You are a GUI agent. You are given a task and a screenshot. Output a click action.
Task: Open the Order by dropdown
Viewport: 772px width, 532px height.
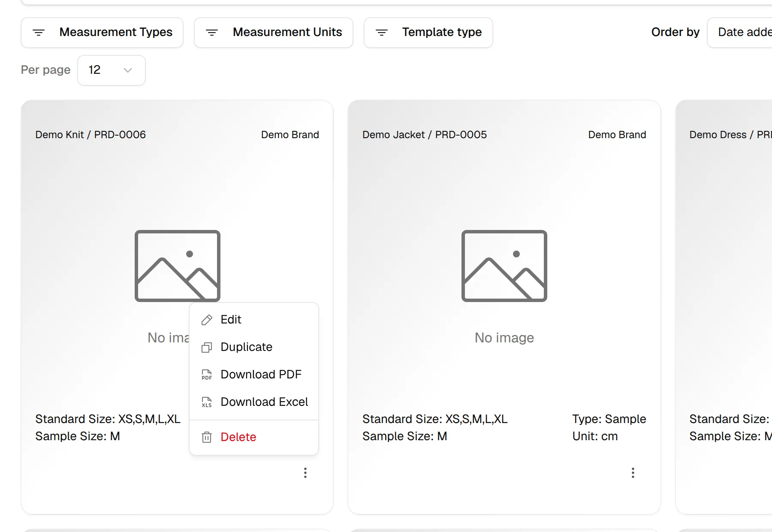click(740, 33)
